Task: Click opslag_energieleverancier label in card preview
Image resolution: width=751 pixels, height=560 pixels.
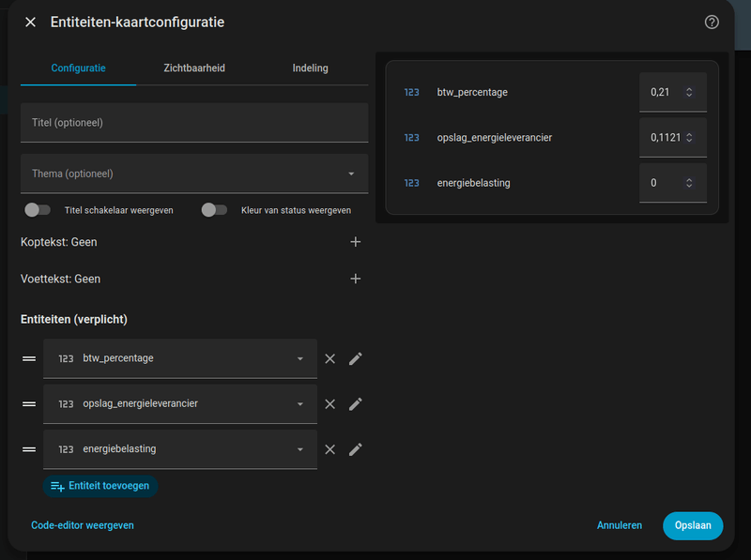Action: point(495,138)
